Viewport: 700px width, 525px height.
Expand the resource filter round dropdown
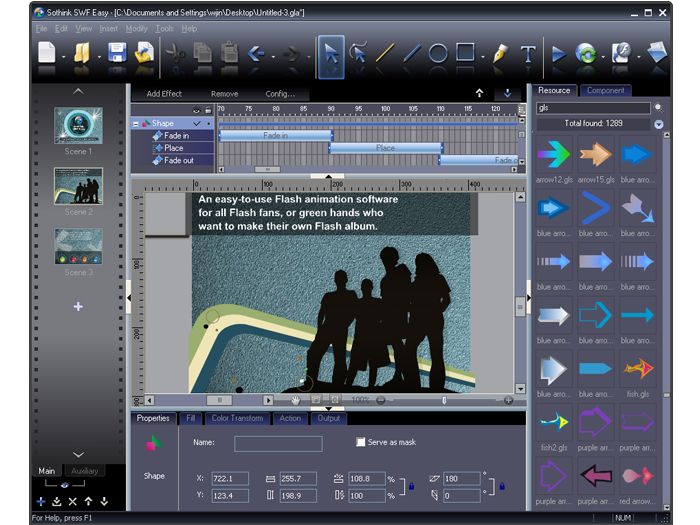pyautogui.click(x=658, y=124)
